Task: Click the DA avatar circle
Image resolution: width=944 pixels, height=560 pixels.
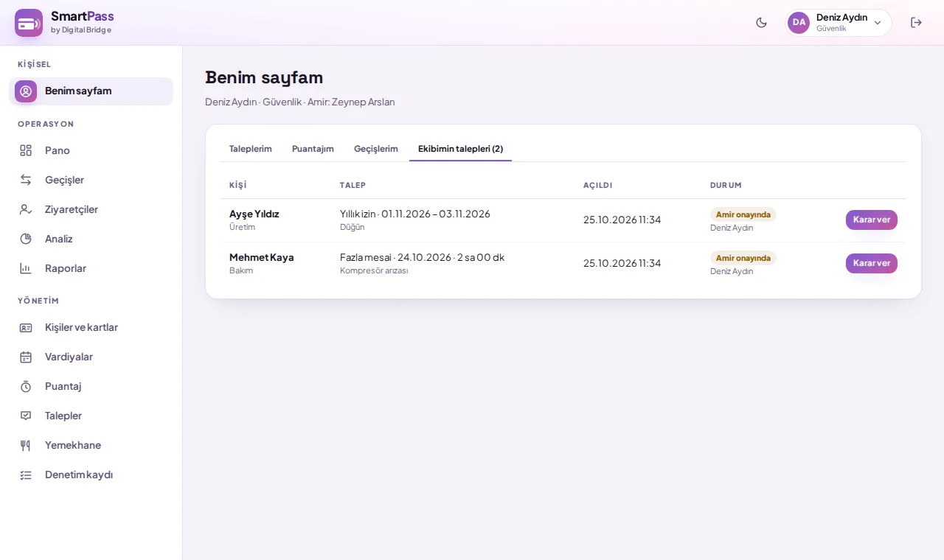Action: (x=799, y=23)
